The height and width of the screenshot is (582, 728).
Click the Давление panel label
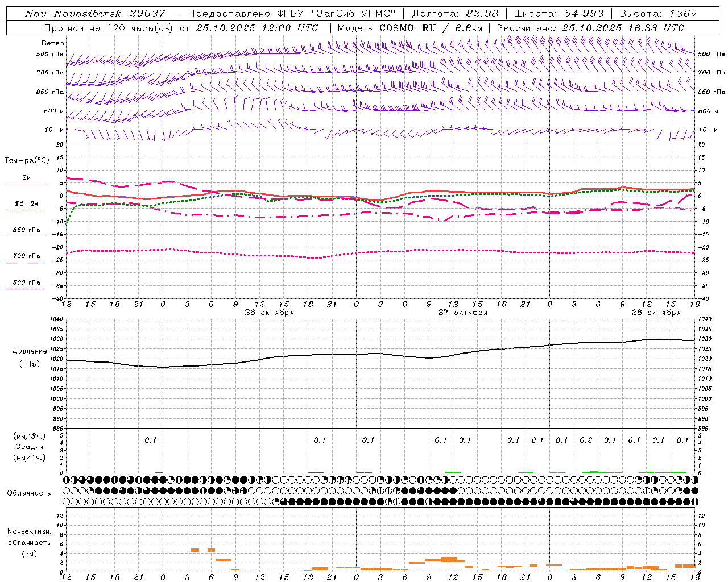point(30,351)
